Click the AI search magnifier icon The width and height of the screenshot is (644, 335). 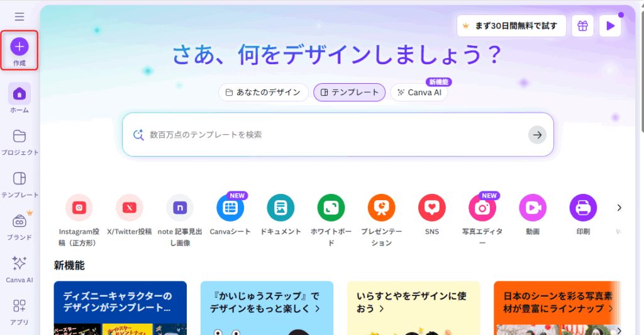pyautogui.click(x=138, y=135)
